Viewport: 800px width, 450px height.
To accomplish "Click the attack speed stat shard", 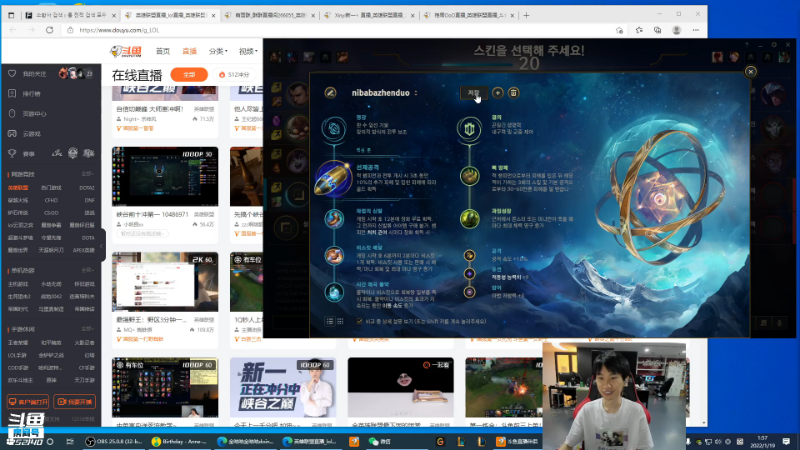I will (469, 255).
